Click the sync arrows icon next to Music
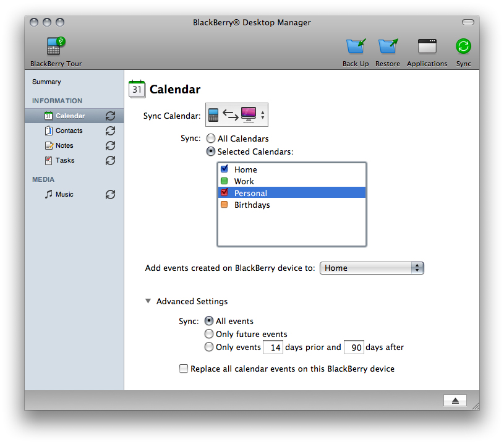The height and width of the screenshot is (444, 504). click(x=110, y=194)
